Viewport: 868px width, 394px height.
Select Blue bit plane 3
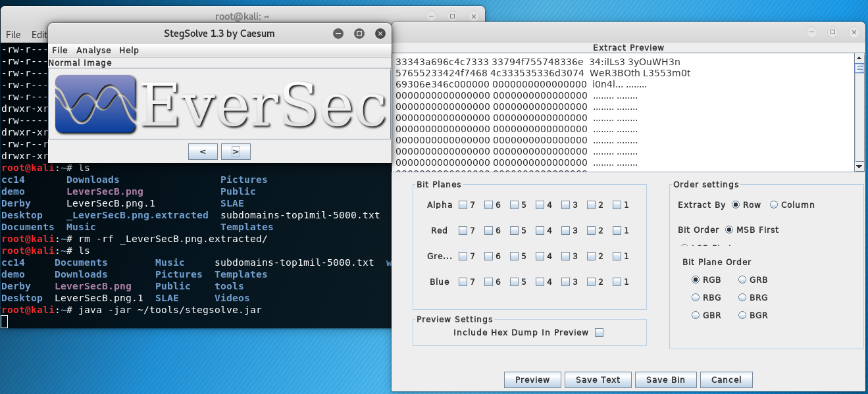[566, 282]
